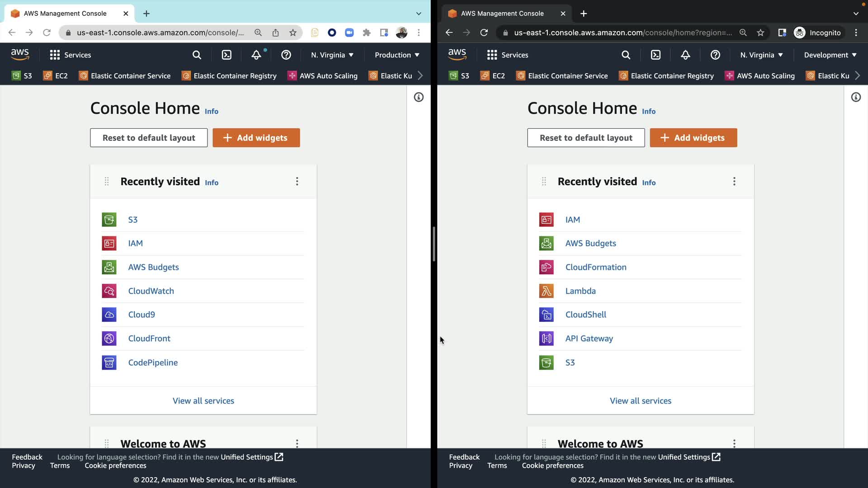Click the CloudFront service icon
This screenshot has height=488, width=868.
click(109, 338)
